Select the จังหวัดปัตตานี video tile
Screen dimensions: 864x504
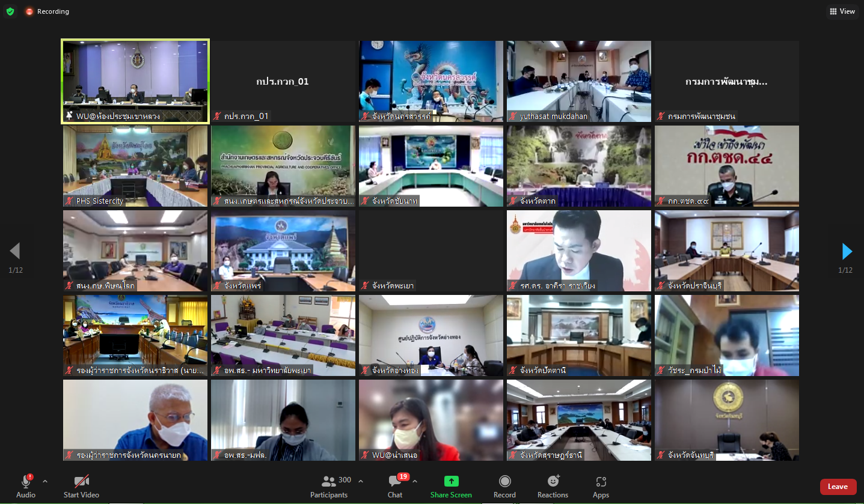579,335
